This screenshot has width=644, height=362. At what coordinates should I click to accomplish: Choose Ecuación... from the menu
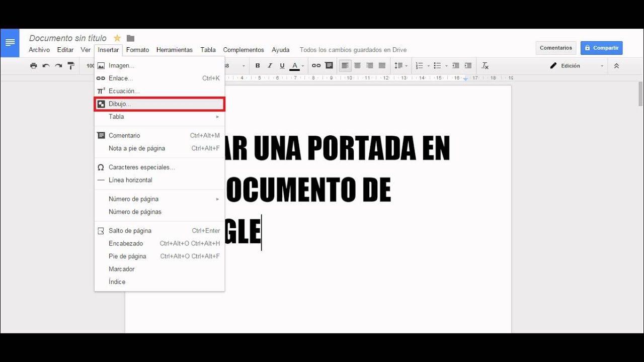159,91
